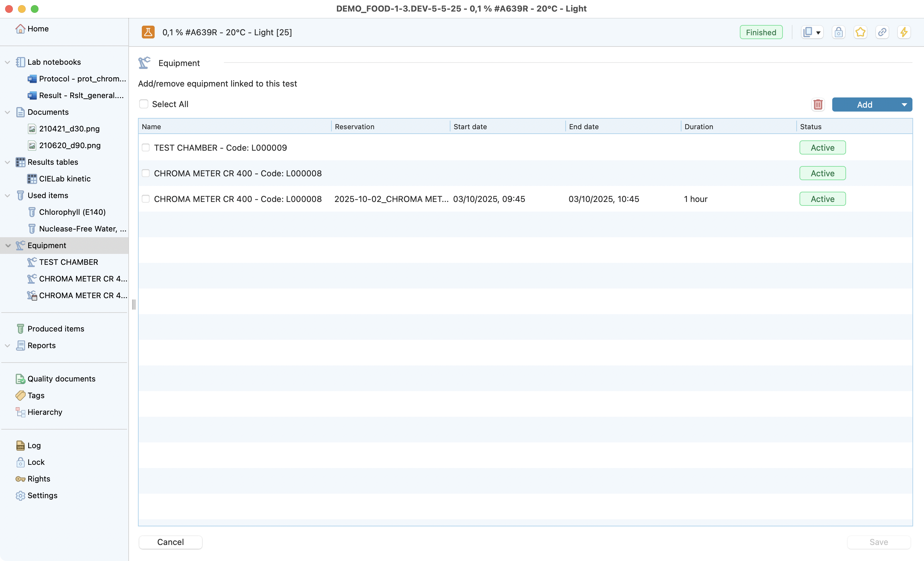Check the reserved CHROMA METER row checkbox
This screenshot has width=924, height=561.
pos(146,199)
